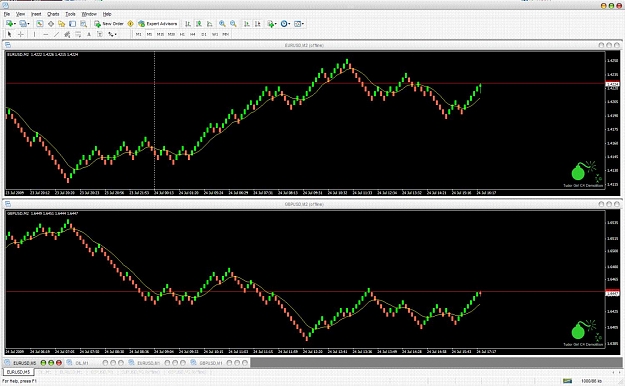This screenshot has height=386, width=625.
Task: Switch timeframe to W1
Action: click(x=215, y=34)
